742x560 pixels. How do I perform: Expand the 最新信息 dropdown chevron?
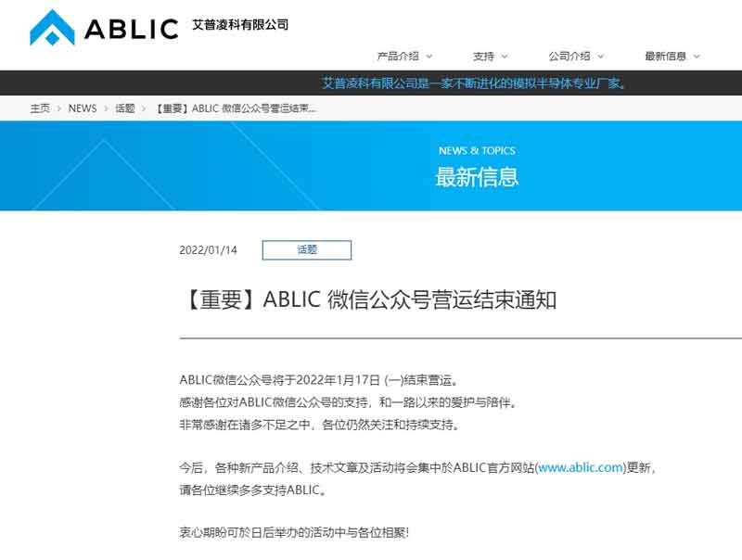tap(696, 55)
